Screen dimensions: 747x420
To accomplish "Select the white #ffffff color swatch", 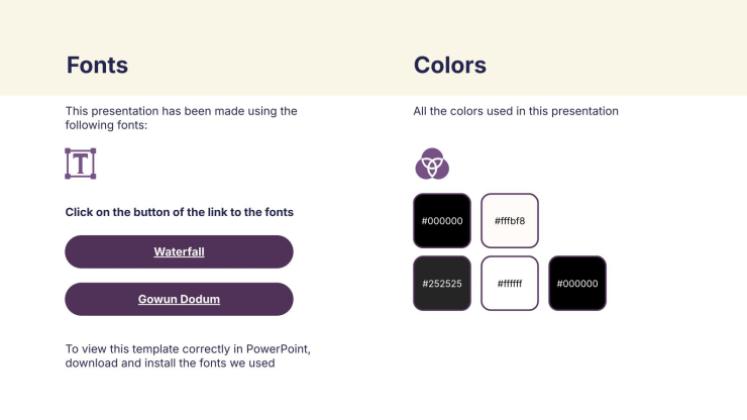I will click(509, 283).
